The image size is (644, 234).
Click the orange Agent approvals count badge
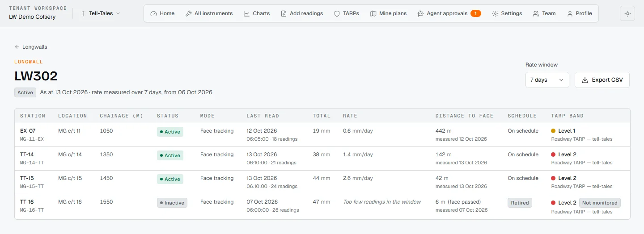point(476,13)
